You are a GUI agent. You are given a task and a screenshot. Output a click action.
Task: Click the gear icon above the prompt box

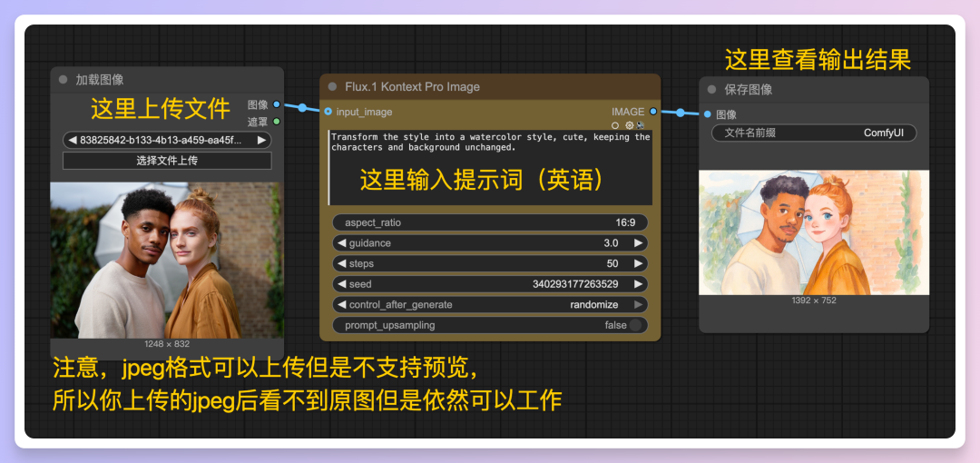pyautogui.click(x=630, y=125)
